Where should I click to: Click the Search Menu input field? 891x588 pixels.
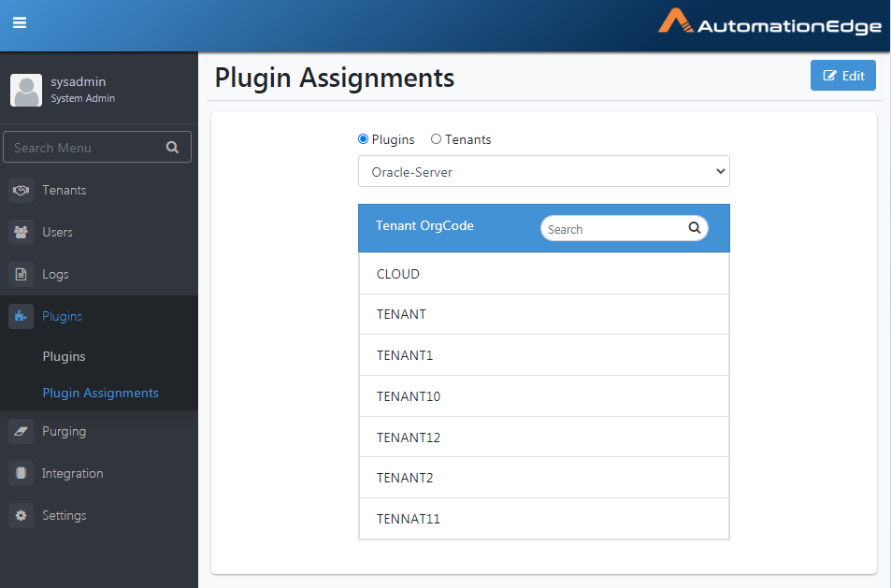tap(97, 147)
